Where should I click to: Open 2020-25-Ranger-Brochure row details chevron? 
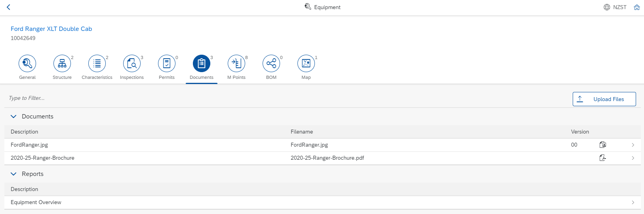coord(633,158)
